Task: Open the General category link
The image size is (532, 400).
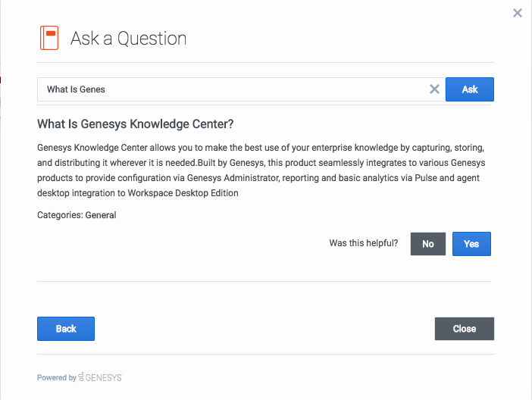Action: tap(101, 215)
